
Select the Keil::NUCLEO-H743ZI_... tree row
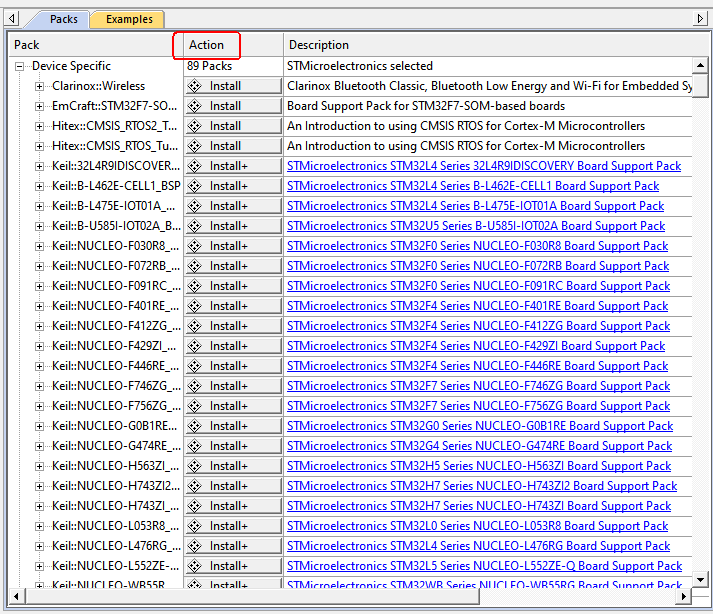116,506
